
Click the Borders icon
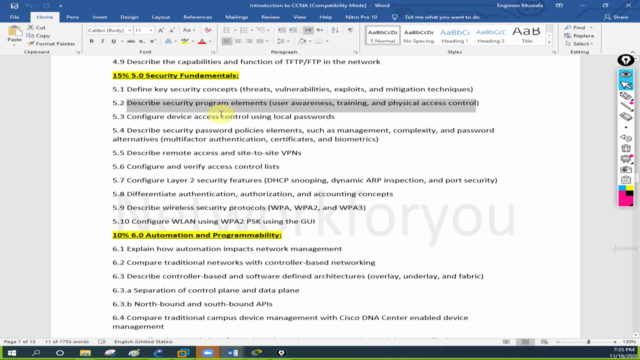pos(319,41)
